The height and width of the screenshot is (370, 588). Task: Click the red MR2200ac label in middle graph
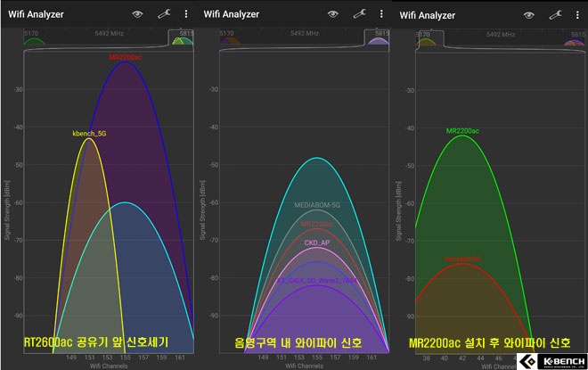tap(317, 224)
